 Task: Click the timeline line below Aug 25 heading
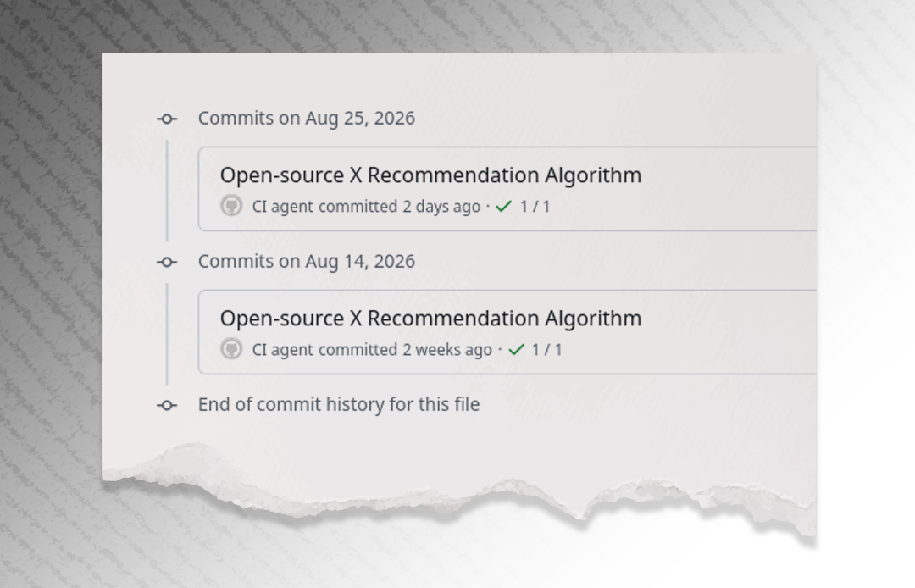click(167, 190)
